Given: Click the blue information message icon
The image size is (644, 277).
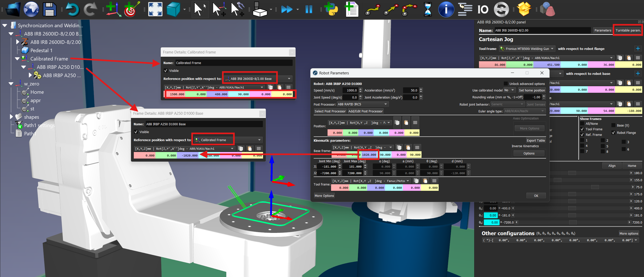Looking at the screenshot, I should tap(446, 10).
